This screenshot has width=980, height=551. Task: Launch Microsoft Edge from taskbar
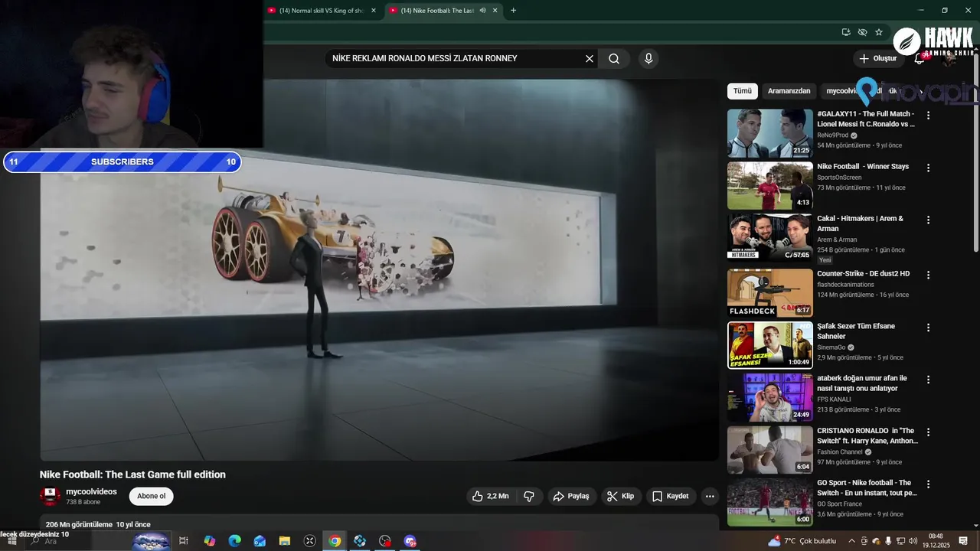pos(235,541)
